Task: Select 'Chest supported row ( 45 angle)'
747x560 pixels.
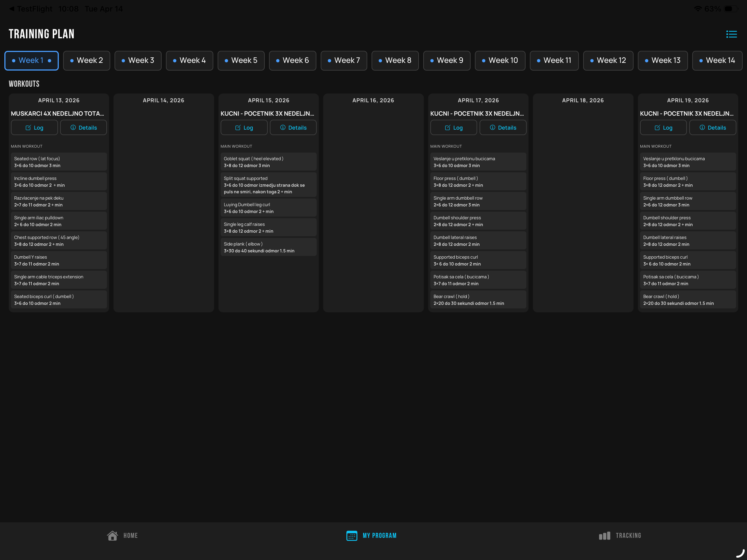Action: (59, 240)
